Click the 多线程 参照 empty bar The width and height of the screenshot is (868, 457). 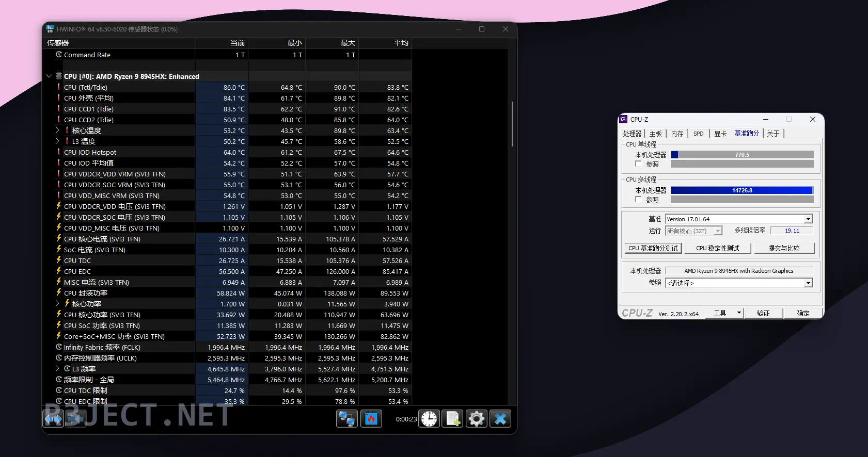point(742,200)
